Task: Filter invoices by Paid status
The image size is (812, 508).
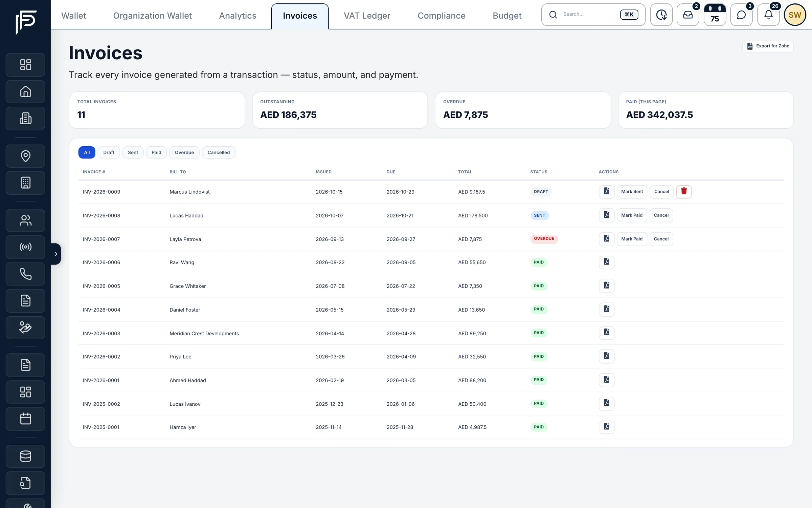Action: tap(156, 152)
